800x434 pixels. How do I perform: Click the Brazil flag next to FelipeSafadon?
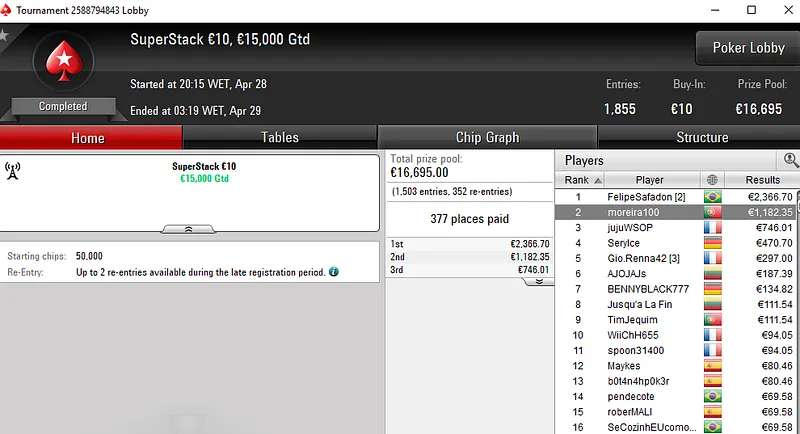(712, 197)
